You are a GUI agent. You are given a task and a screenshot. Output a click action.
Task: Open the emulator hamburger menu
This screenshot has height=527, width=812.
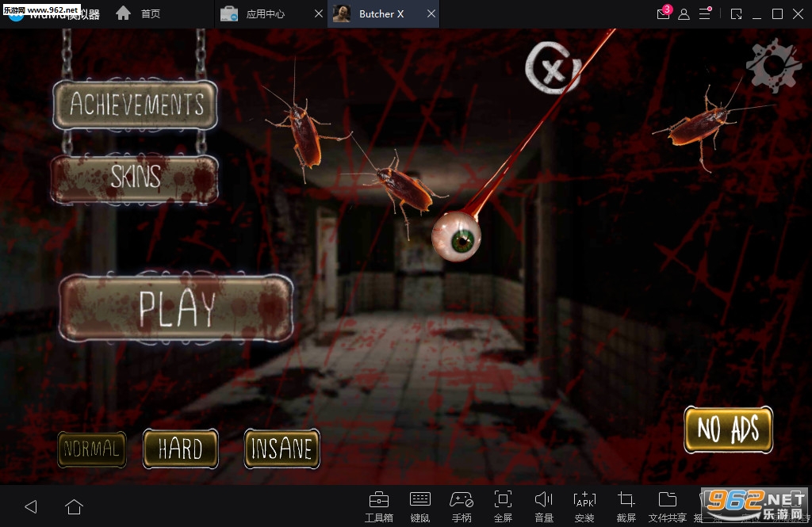click(x=705, y=13)
